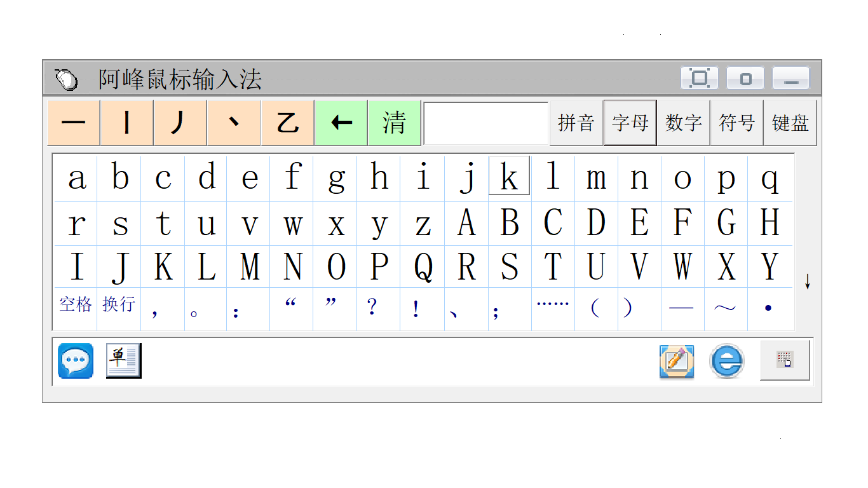Select the turning stroke 乙 button

pos(287,123)
